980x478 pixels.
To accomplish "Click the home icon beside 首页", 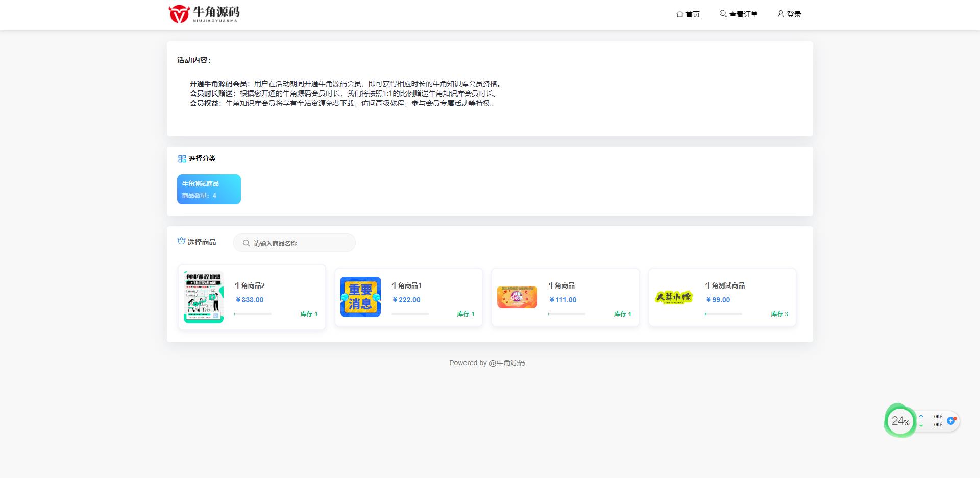I will pyautogui.click(x=679, y=14).
